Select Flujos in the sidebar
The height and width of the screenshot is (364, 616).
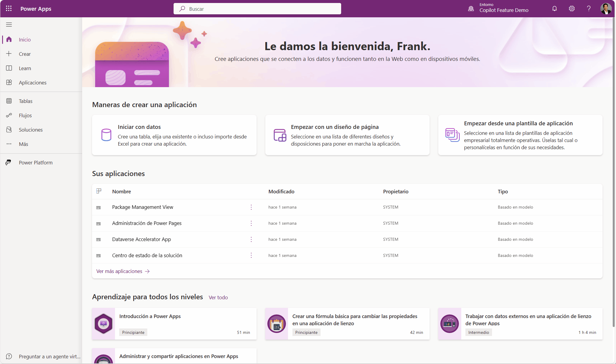[x=25, y=115]
